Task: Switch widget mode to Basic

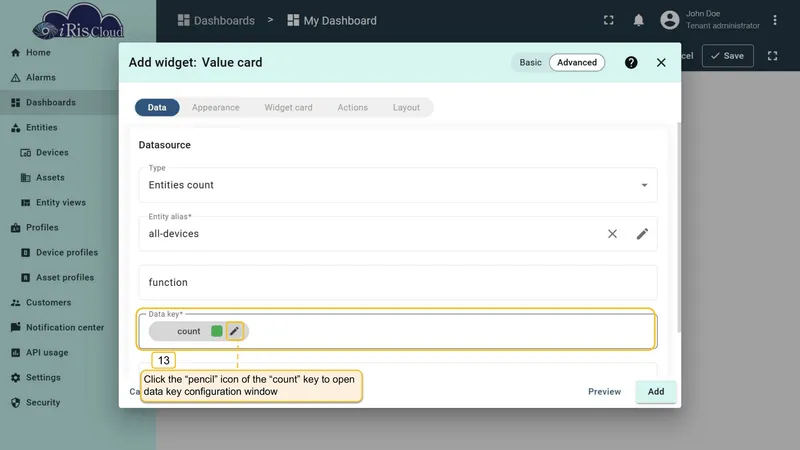Action: [x=530, y=62]
